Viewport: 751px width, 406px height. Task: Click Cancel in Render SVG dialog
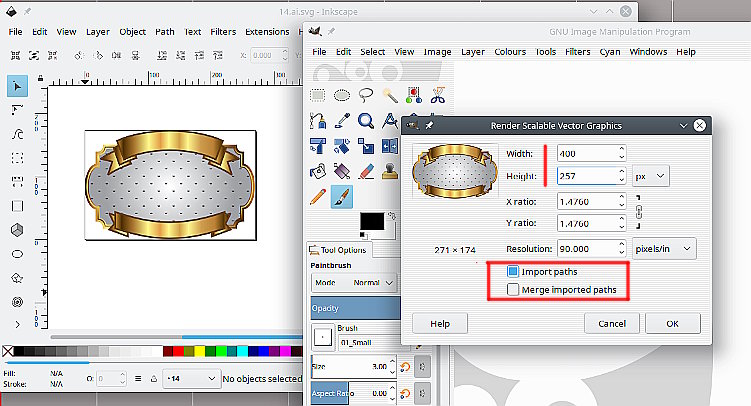click(x=612, y=324)
